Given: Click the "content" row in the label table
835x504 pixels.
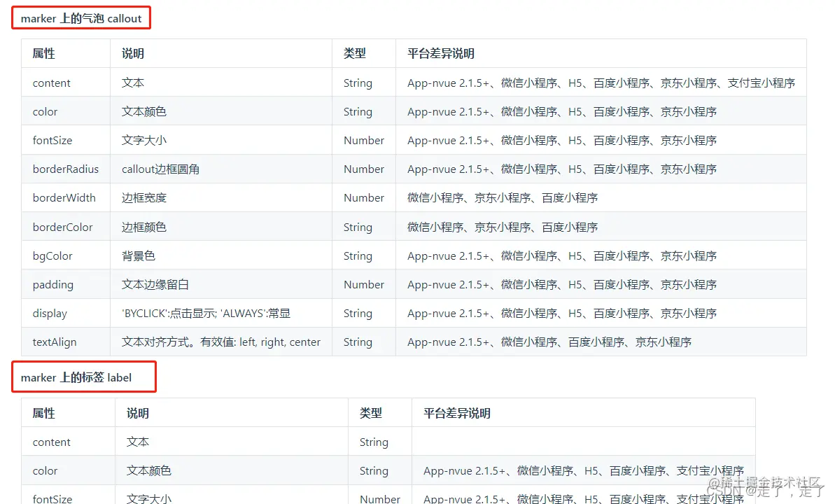Looking at the screenshot, I should 51,442.
